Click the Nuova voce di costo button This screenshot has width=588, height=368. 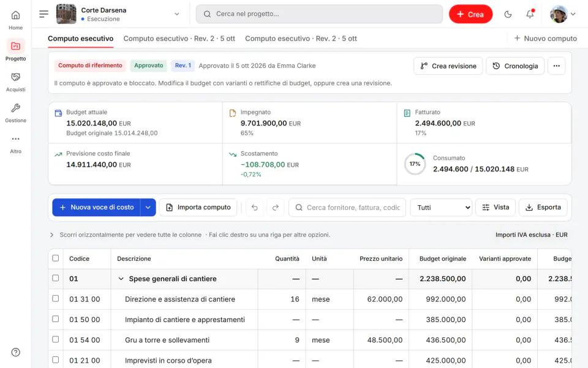pos(96,208)
